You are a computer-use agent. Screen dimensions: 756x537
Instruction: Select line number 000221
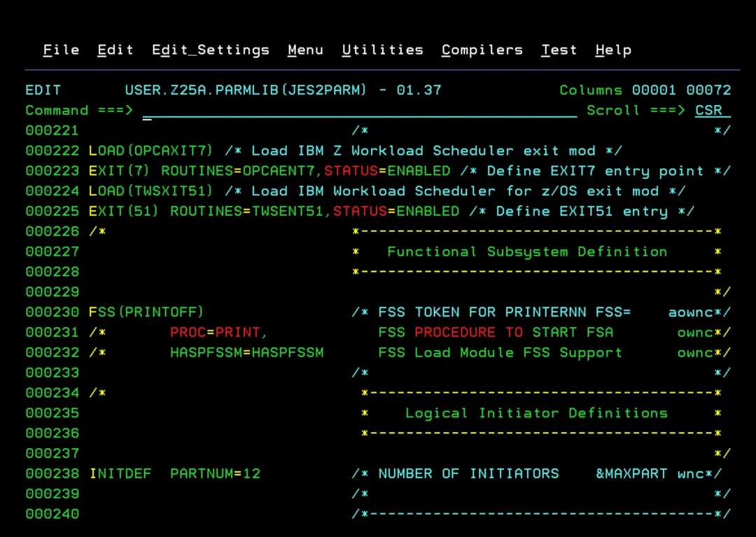coord(52,131)
